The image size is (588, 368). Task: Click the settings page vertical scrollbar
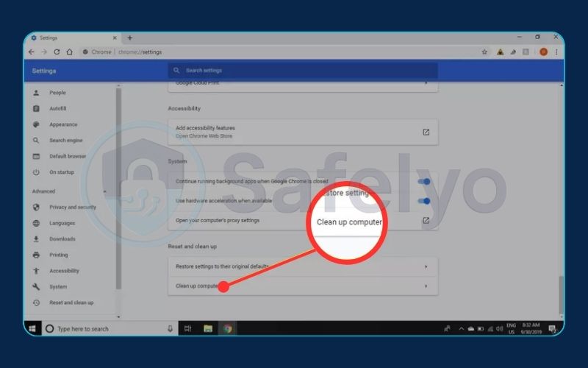click(x=560, y=294)
